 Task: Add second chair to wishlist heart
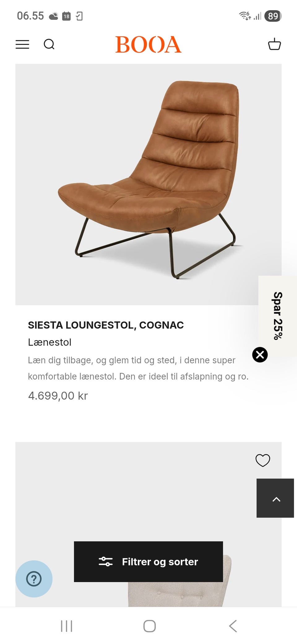click(263, 460)
